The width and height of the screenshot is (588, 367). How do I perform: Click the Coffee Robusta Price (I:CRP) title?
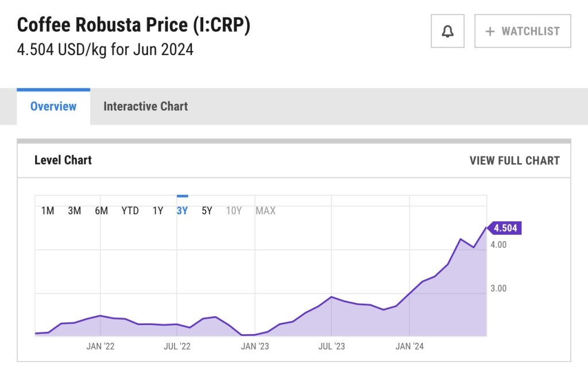click(134, 26)
